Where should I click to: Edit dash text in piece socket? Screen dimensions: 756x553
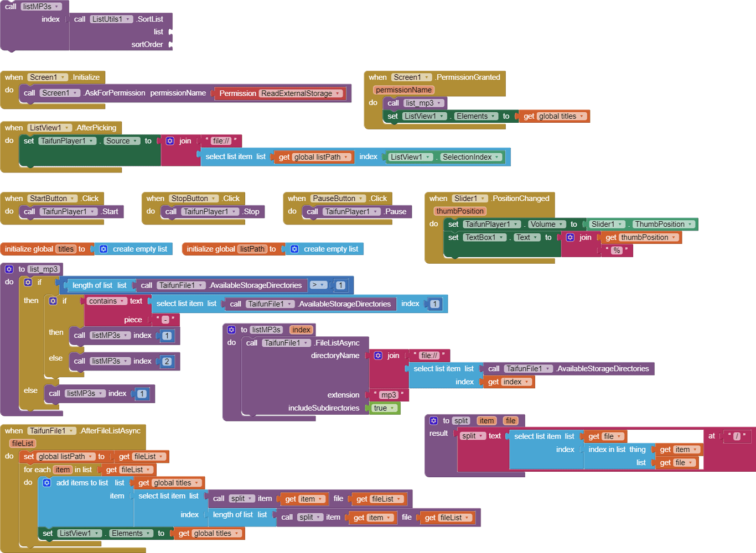(165, 320)
